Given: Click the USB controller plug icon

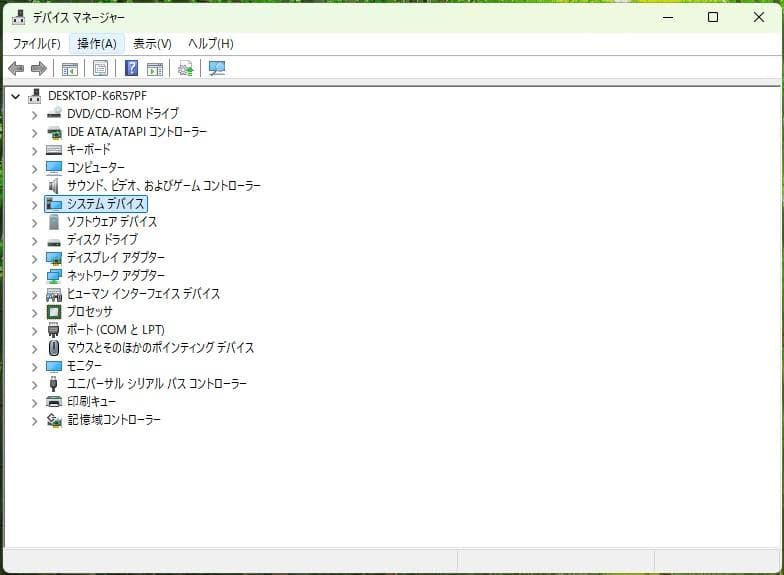Looking at the screenshot, I should click(54, 384).
